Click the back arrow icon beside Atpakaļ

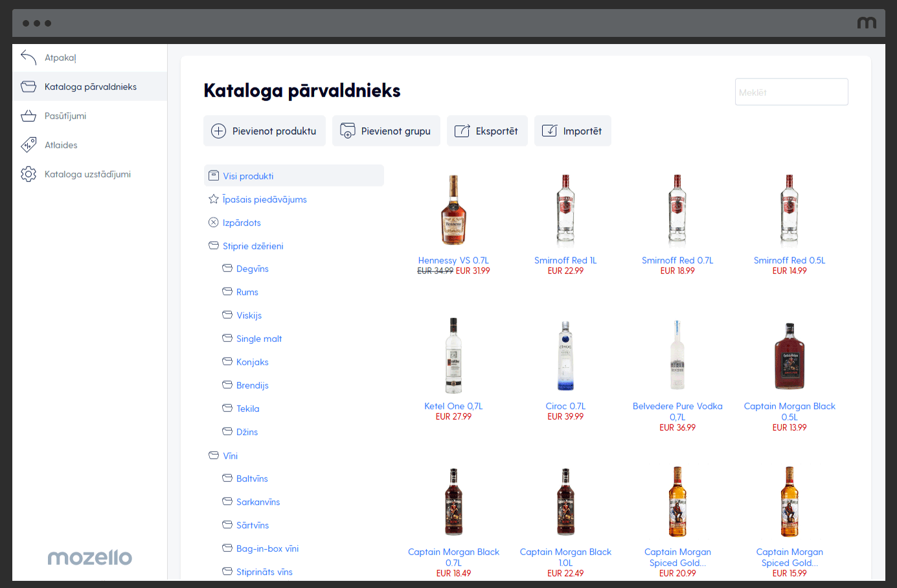click(28, 58)
